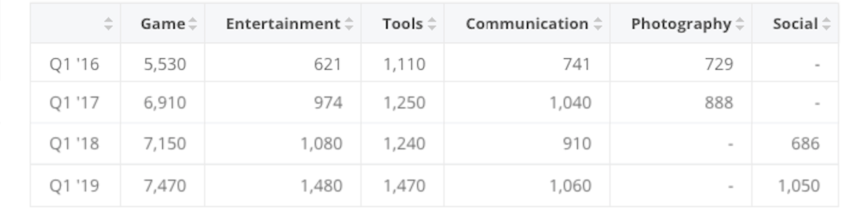Select the Social column header
This screenshot has height=214, width=868.
tap(795, 24)
